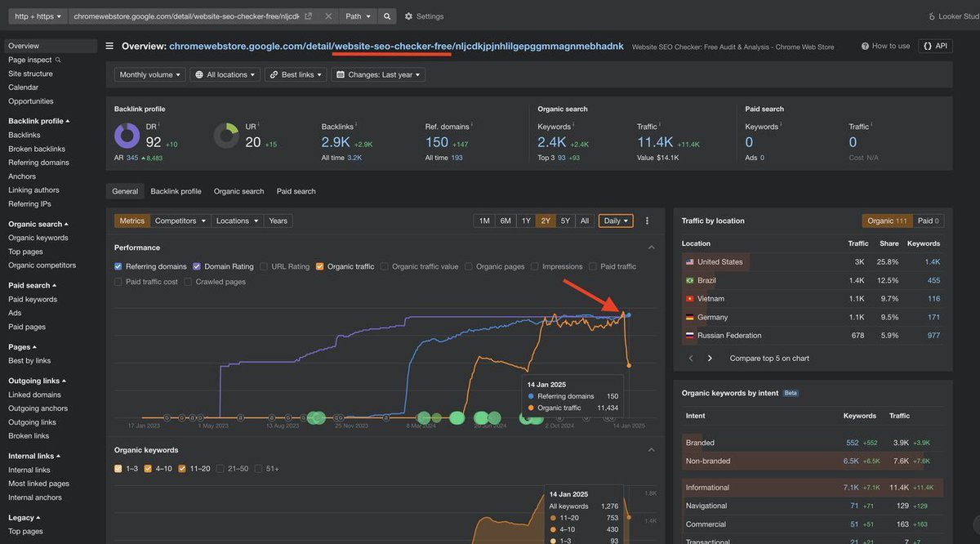980x544 pixels.
Task: Set chart range to 5Y
Action: [565, 221]
